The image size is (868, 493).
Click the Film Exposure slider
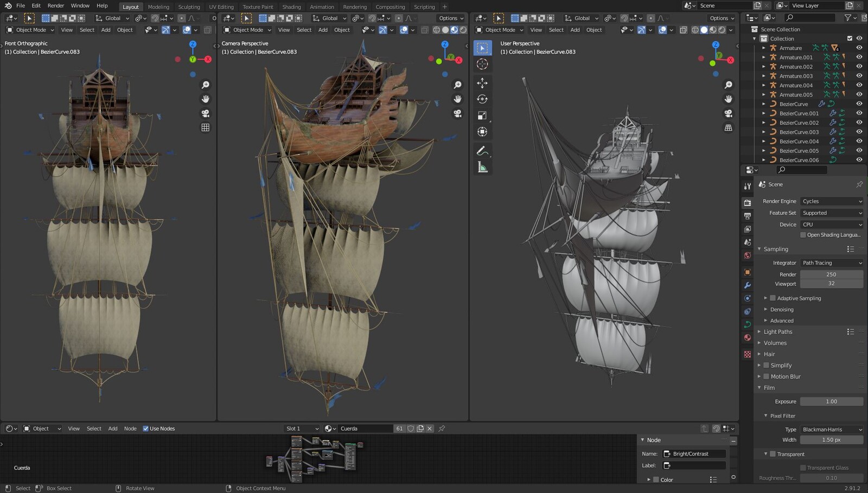coord(831,402)
